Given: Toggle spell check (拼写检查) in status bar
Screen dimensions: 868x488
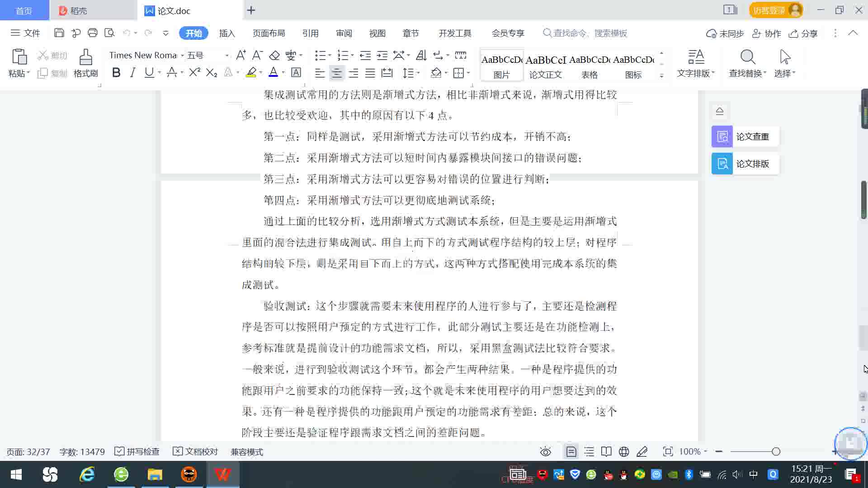Looking at the screenshot, I should [x=137, y=451].
